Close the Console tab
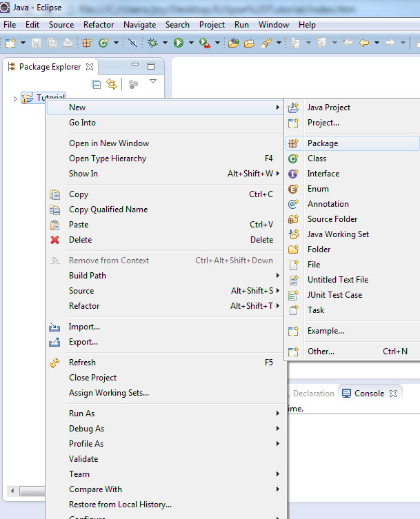420x519 pixels. [393, 394]
